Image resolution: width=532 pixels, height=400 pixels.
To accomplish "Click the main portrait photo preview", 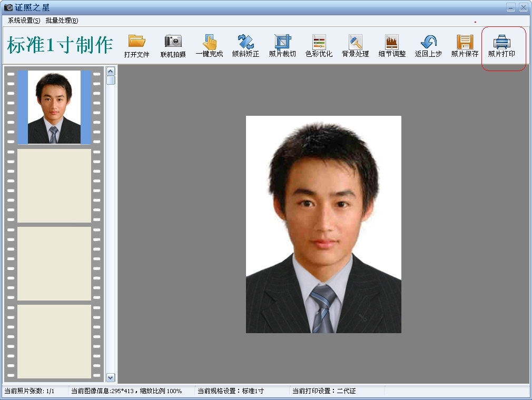I will point(323,224).
